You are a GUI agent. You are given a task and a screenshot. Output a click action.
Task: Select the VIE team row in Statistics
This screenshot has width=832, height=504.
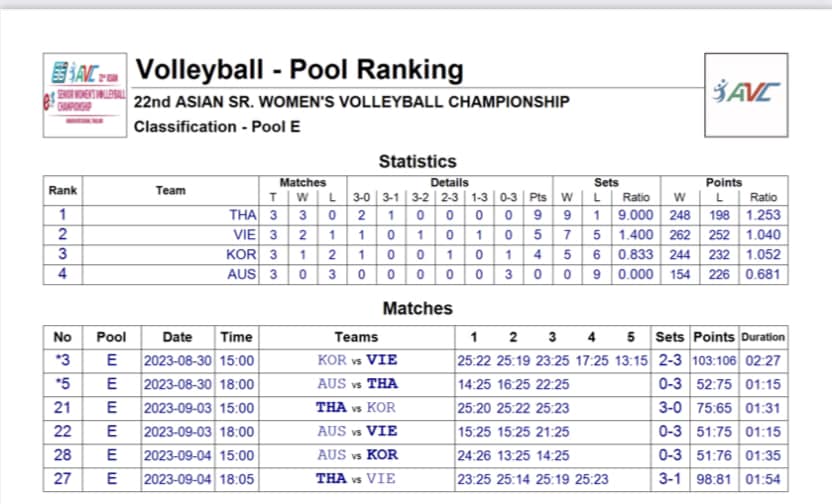pos(415,235)
